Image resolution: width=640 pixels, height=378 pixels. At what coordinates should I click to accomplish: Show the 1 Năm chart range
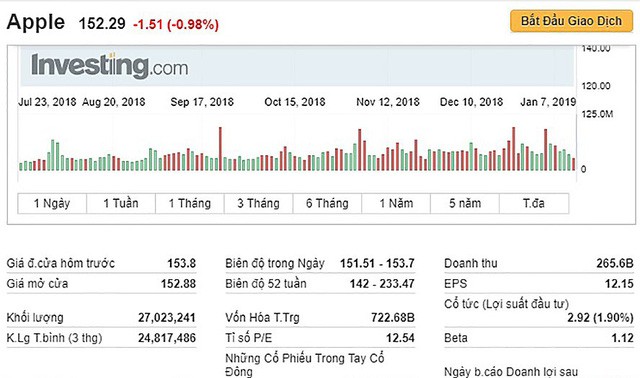point(396,203)
